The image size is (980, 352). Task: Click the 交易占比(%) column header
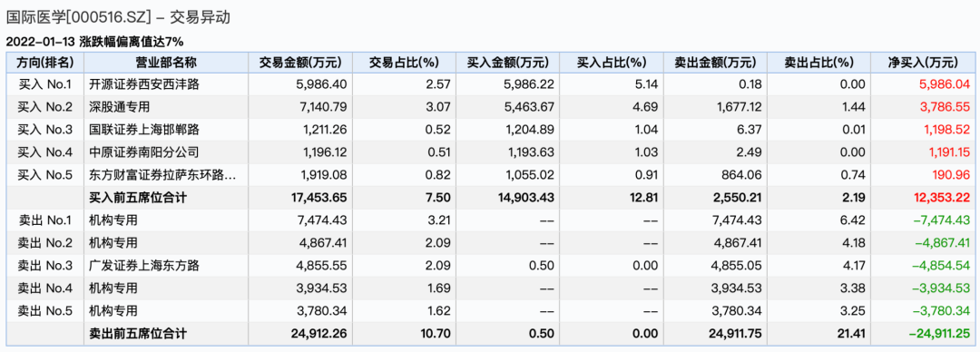[405, 63]
